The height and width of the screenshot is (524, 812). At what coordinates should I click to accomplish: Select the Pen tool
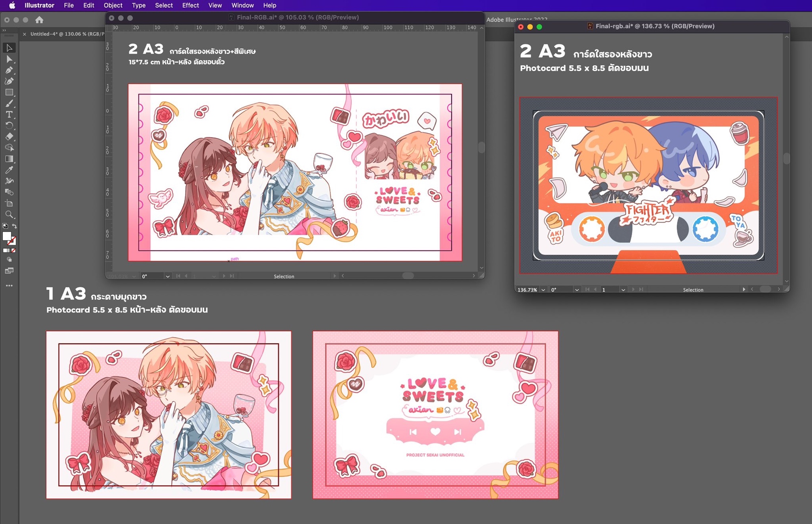(x=9, y=70)
